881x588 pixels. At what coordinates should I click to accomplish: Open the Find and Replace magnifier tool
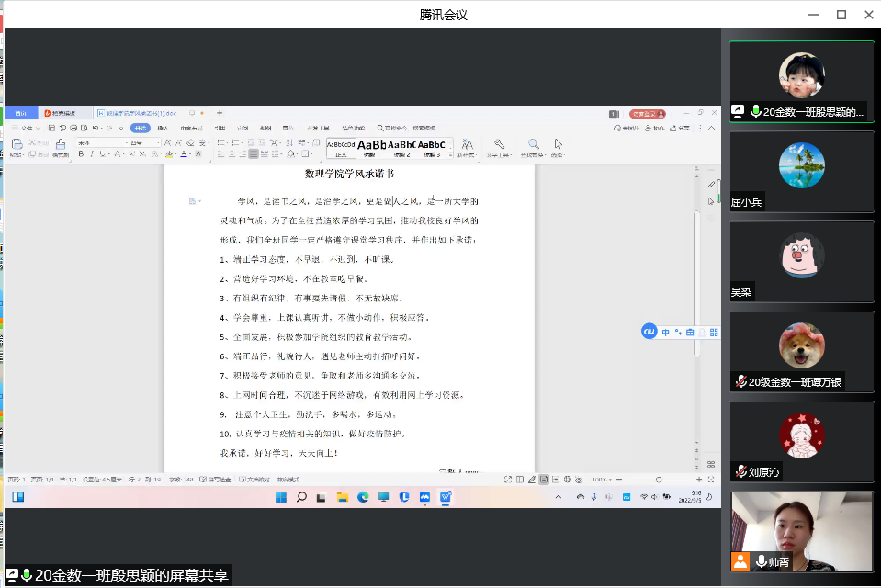(533, 146)
